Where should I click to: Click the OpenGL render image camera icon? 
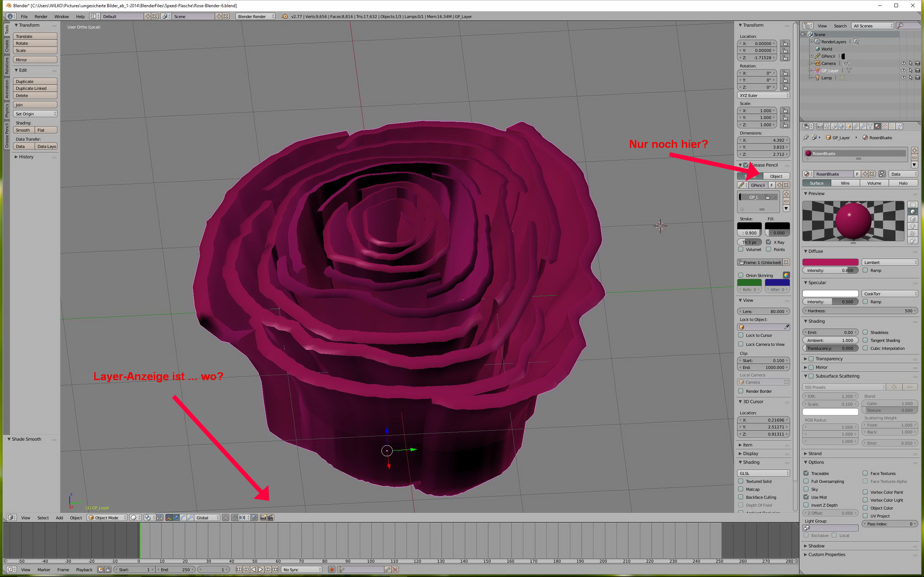point(263,518)
